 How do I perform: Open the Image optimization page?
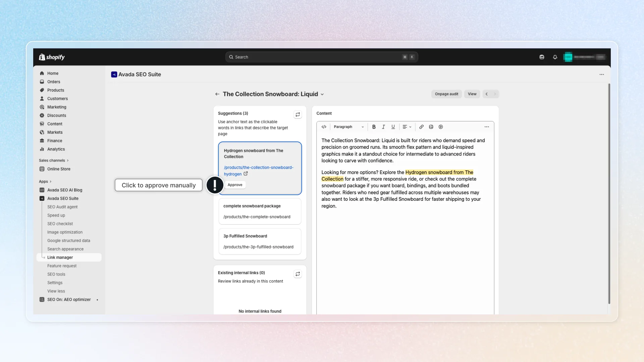point(65,232)
